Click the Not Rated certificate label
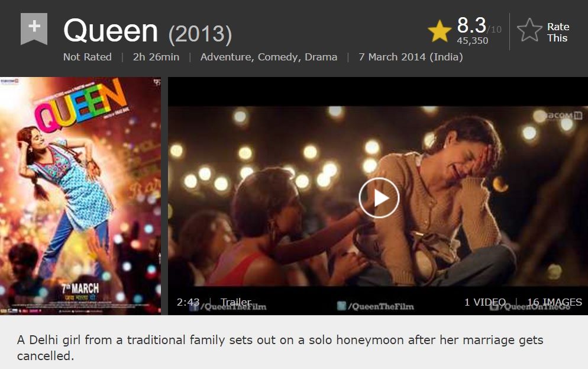588x369 pixels. (88, 57)
